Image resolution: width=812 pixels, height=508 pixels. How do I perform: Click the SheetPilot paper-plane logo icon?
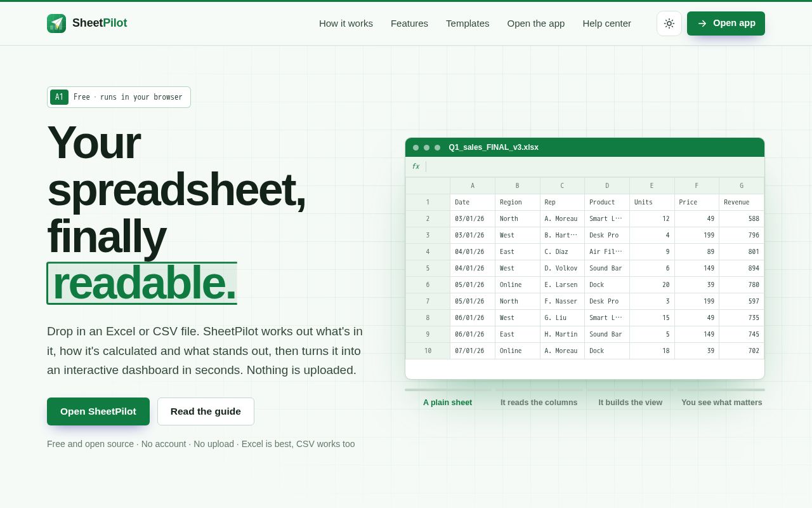point(56,23)
